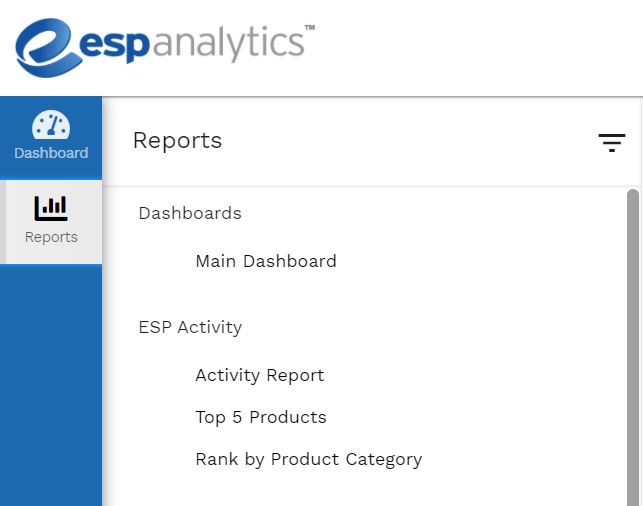
Task: Click the blank header area right of the logo
Action: click(x=476, y=48)
